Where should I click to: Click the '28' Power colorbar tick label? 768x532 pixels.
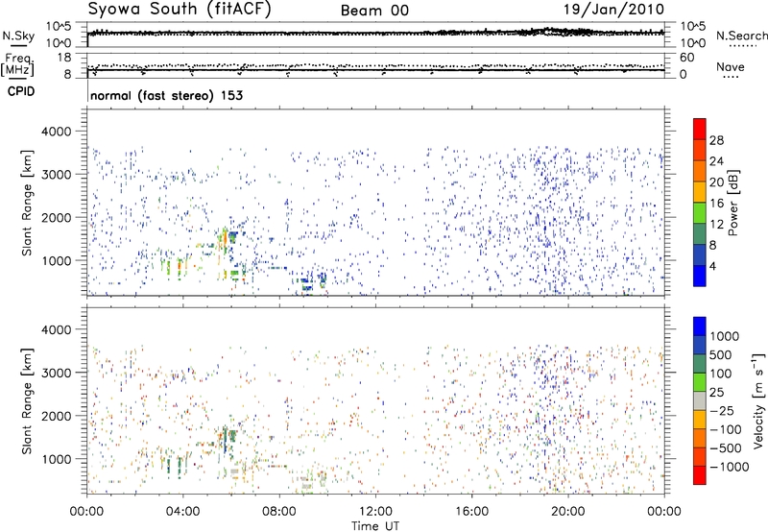716,140
